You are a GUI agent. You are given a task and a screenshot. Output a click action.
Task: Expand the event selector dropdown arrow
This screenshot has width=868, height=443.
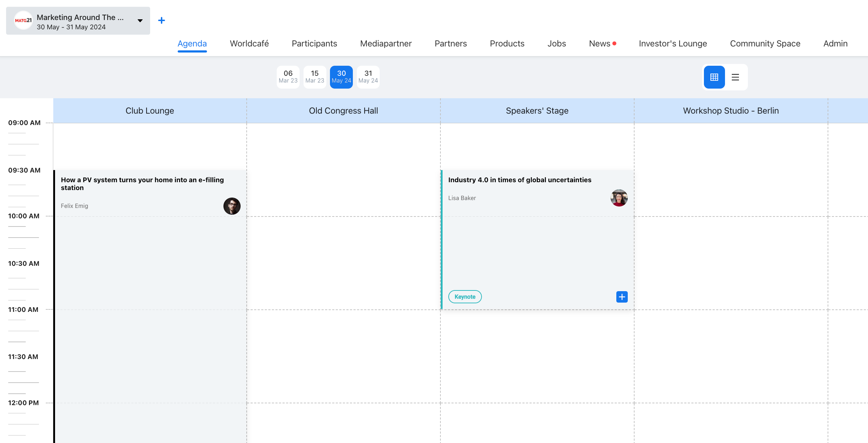[140, 21]
